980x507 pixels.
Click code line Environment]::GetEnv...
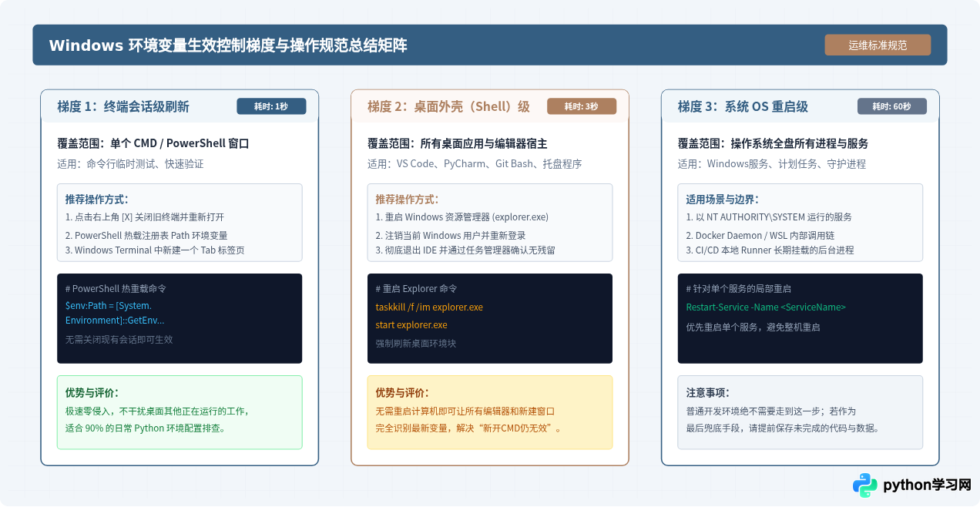point(115,321)
